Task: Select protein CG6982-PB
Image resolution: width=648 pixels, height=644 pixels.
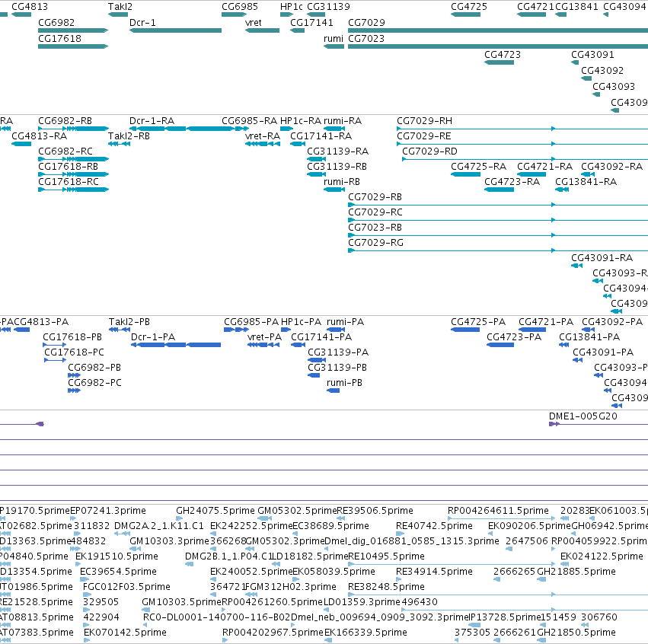Action: pos(94,368)
